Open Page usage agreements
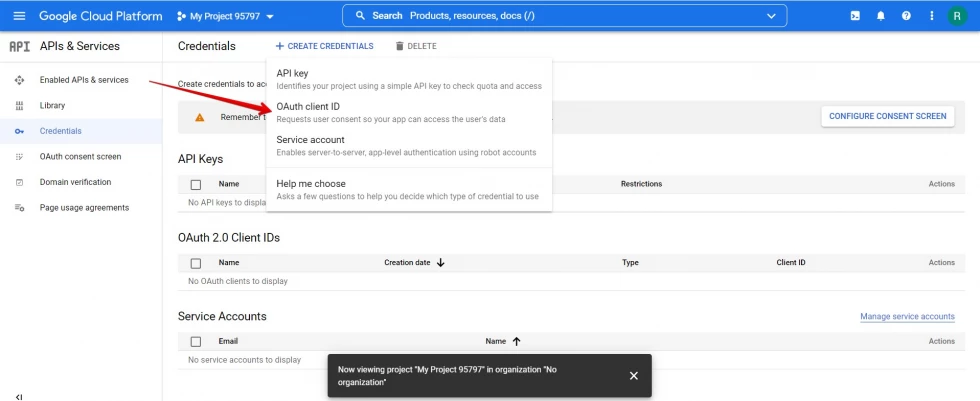The width and height of the screenshot is (980, 401). point(84,208)
